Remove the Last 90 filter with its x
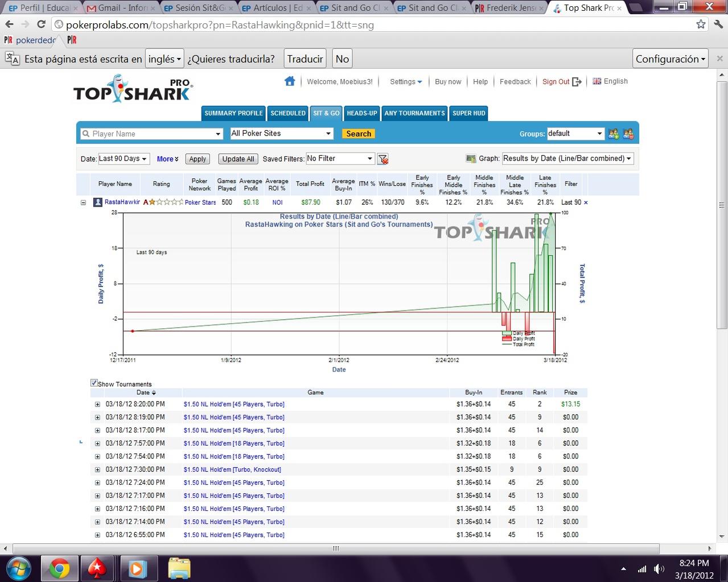728x582 pixels. 586,203
